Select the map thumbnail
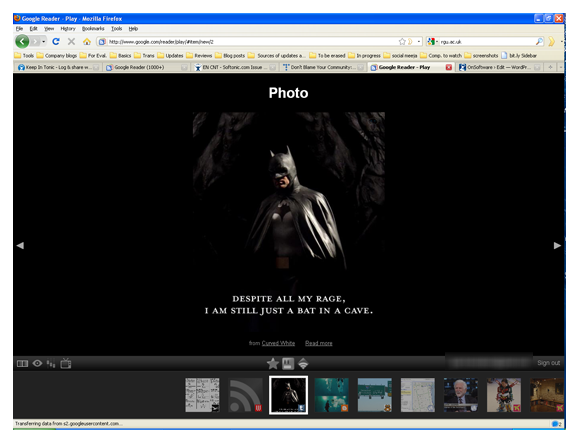587x446 pixels. click(x=418, y=395)
